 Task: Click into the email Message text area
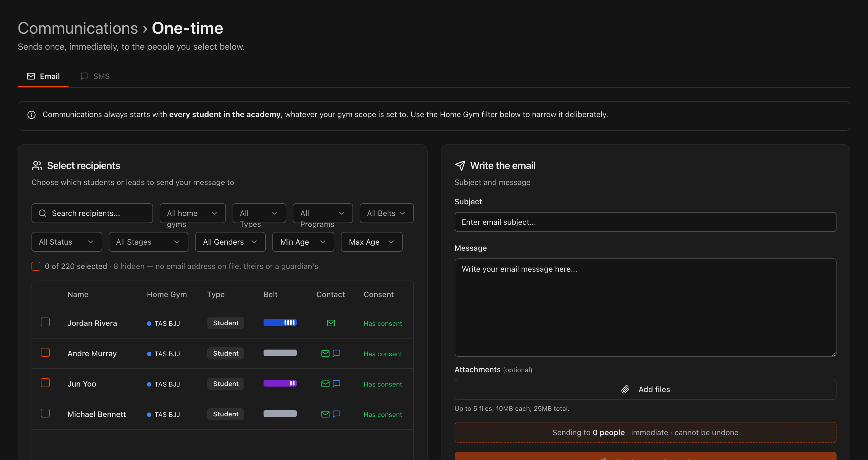[x=645, y=308]
